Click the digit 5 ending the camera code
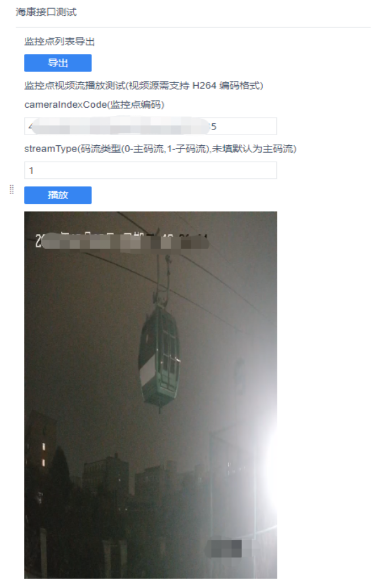This screenshot has height=588, width=378. 214,127
